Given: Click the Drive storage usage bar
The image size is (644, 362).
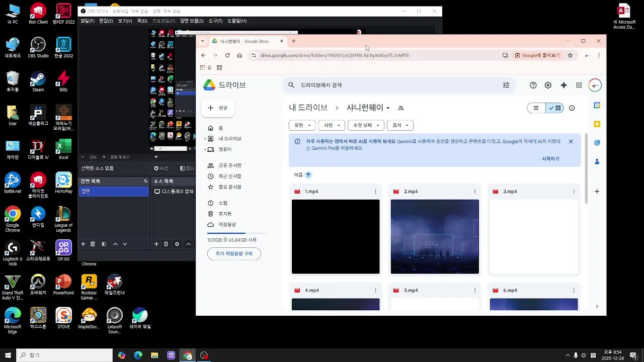Looking at the screenshot, I should [236, 233].
